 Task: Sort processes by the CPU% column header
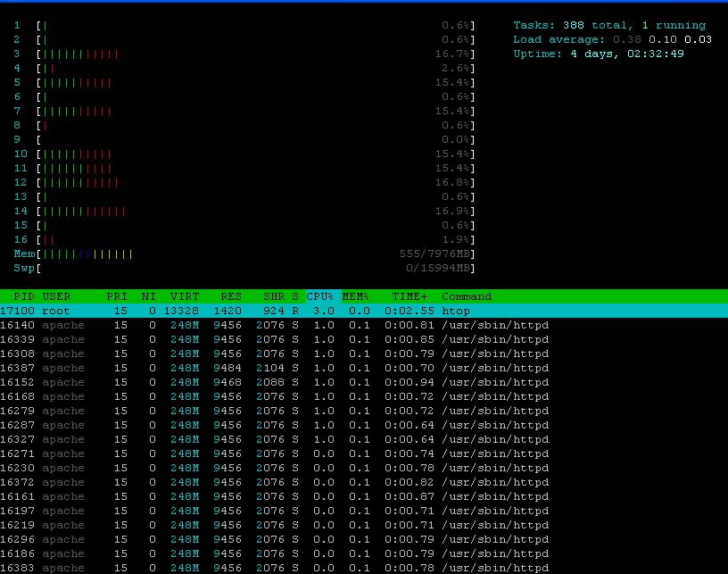[x=320, y=296]
